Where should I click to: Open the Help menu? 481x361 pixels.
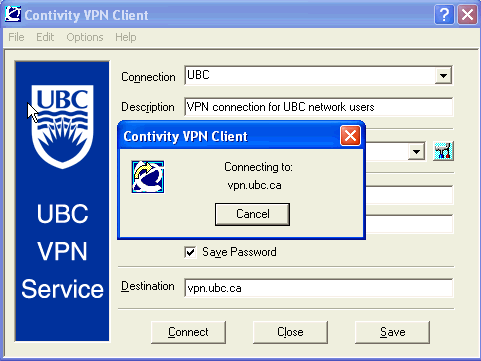coord(126,37)
